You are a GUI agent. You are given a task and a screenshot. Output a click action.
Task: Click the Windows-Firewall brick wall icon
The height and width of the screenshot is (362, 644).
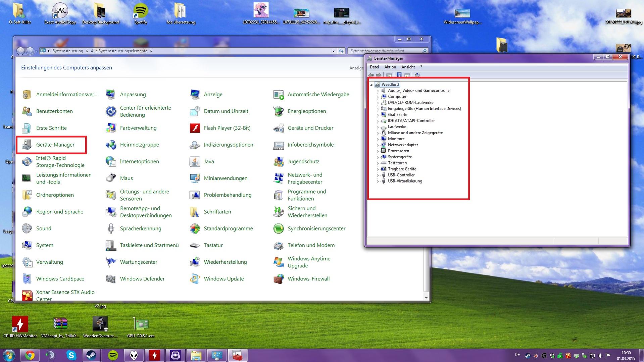[x=279, y=279]
